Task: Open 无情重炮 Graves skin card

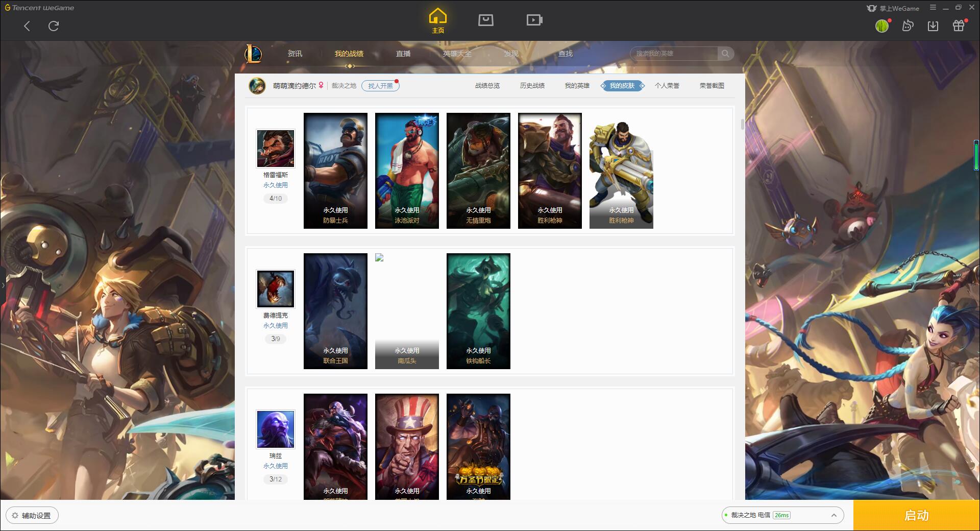Action: pos(478,171)
